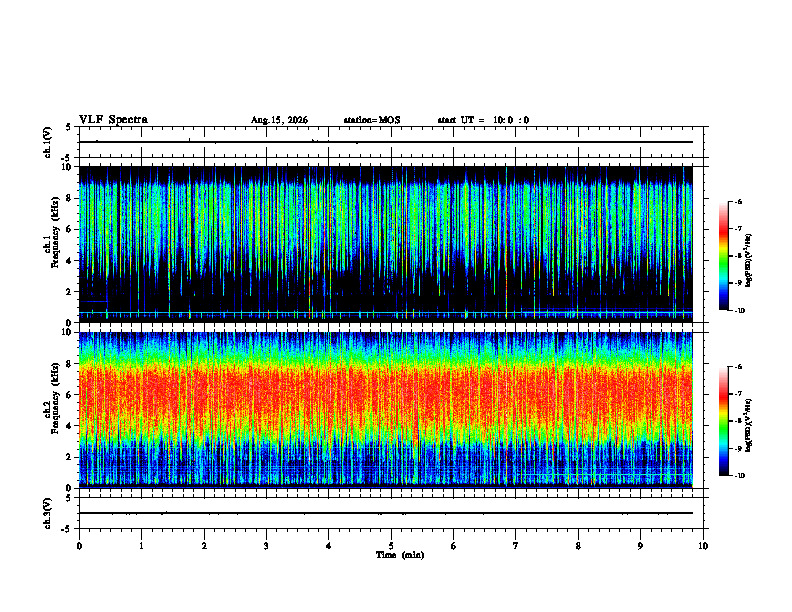The width and height of the screenshot is (792, 612).
Task: Click the "VLF Spectra" plot title
Action: coord(113,120)
